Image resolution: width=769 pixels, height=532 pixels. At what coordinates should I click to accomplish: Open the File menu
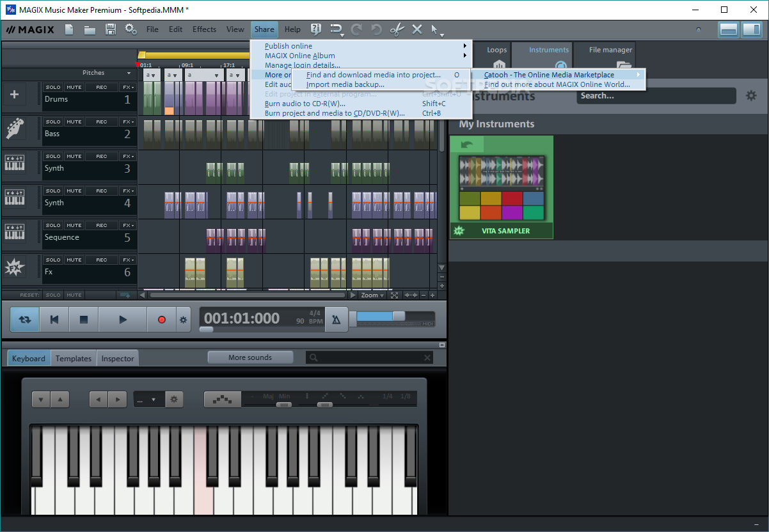pos(152,29)
